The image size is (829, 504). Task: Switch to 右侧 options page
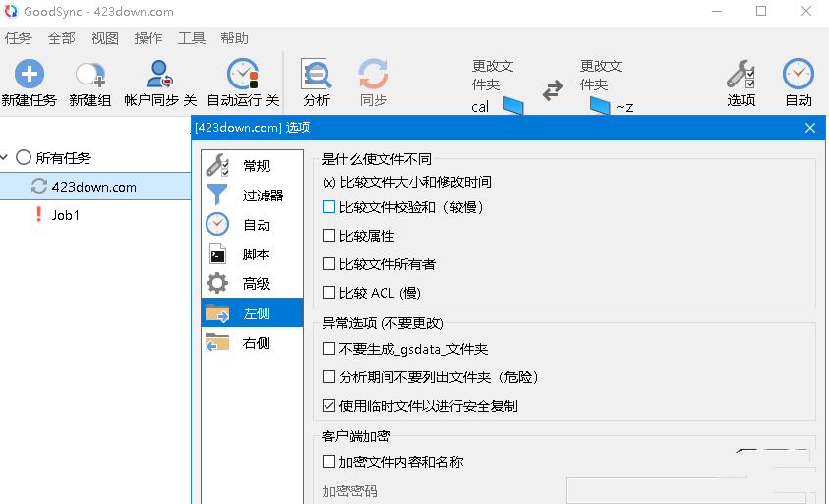(x=256, y=343)
